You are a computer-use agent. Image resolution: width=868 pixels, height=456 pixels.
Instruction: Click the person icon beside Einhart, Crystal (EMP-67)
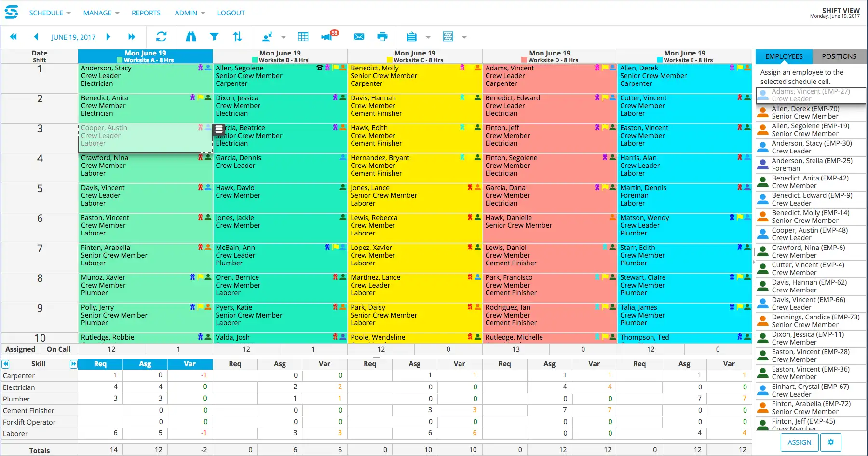point(763,390)
